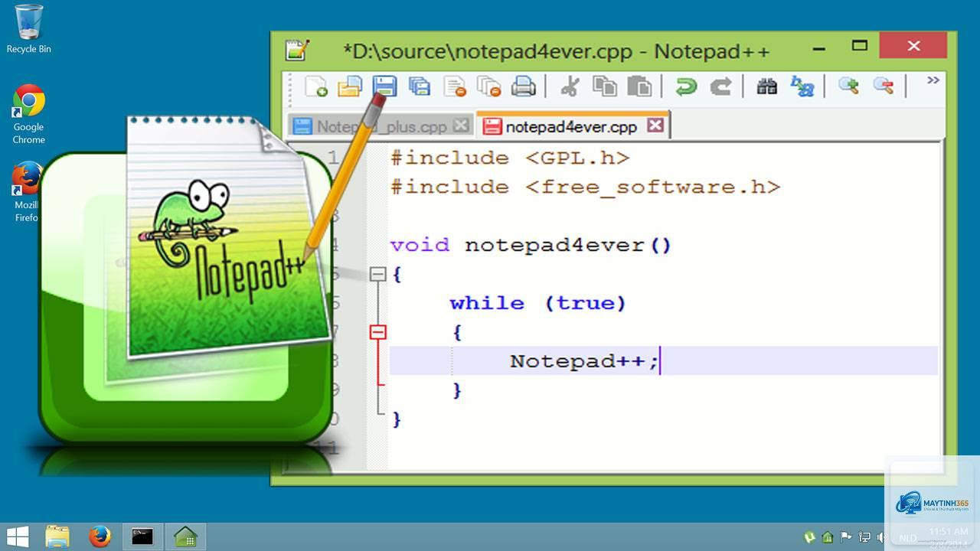The width and height of the screenshot is (980, 551).
Task: Launch Firefox from the taskbar
Action: (x=100, y=536)
